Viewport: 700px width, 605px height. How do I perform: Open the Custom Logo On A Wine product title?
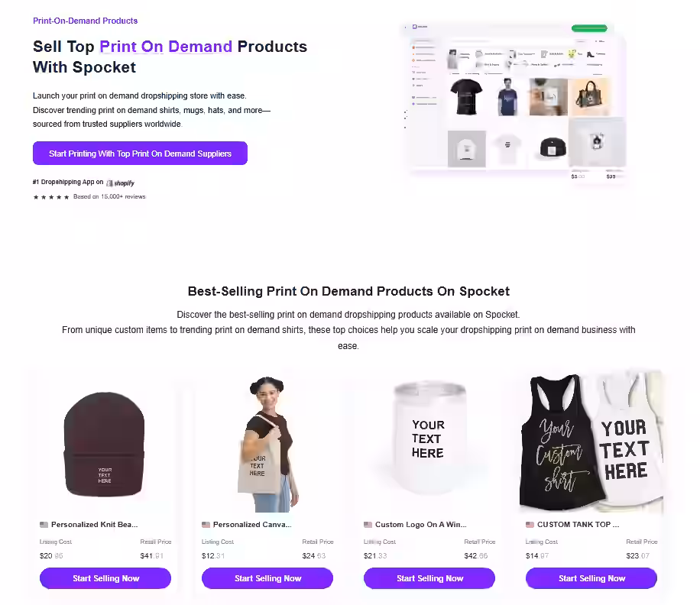click(420, 525)
